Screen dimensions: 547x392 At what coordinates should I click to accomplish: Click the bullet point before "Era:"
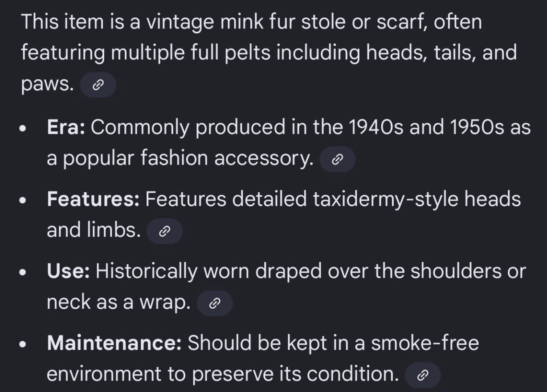point(24,129)
